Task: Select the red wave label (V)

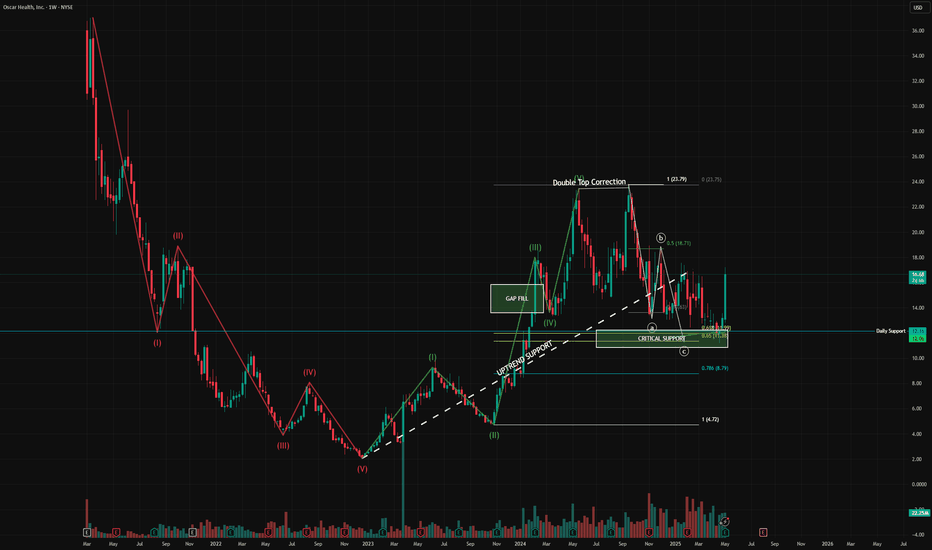Action: pos(362,469)
